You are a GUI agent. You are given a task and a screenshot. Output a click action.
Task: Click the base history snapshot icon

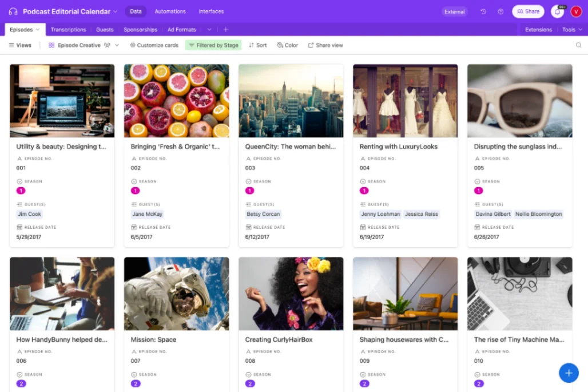coord(483,11)
